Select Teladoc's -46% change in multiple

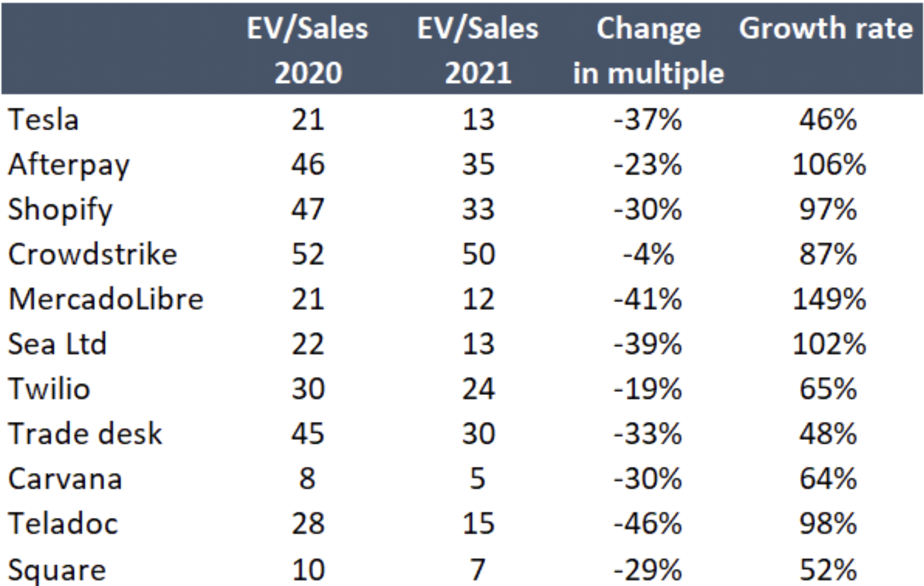click(x=648, y=523)
